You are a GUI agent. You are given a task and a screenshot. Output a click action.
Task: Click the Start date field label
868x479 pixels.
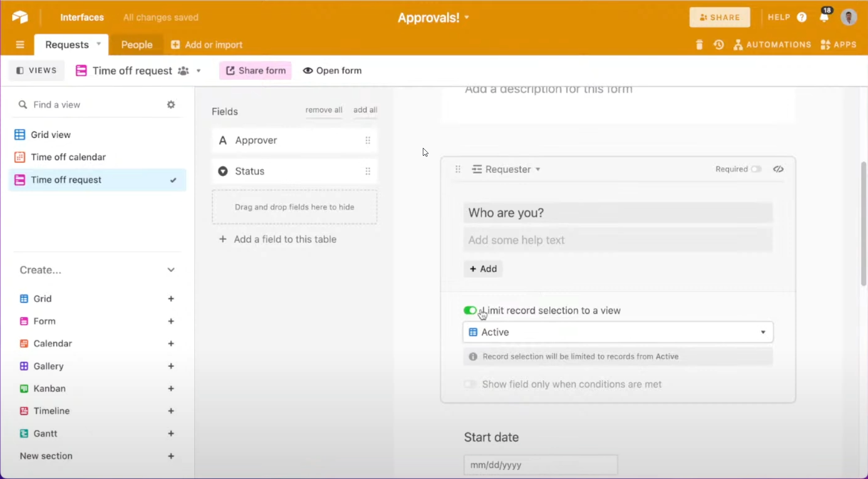coord(491,437)
